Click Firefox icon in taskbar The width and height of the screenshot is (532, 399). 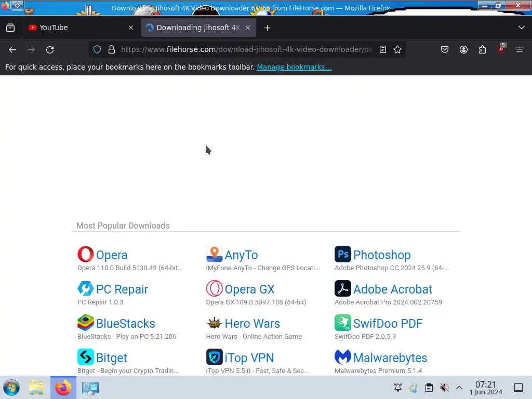click(63, 388)
